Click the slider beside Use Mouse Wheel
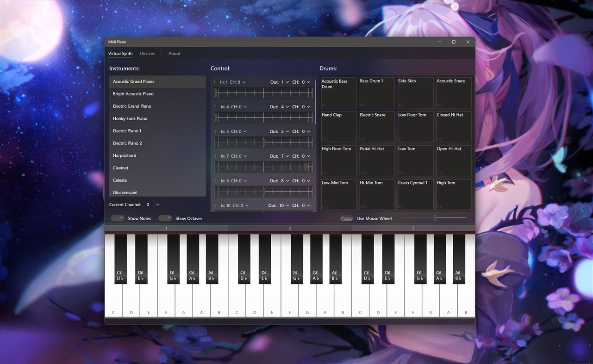This screenshot has height=364, width=593. [435, 218]
